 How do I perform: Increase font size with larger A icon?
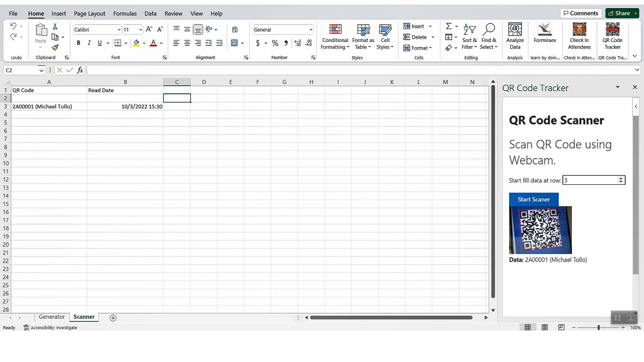tap(149, 29)
